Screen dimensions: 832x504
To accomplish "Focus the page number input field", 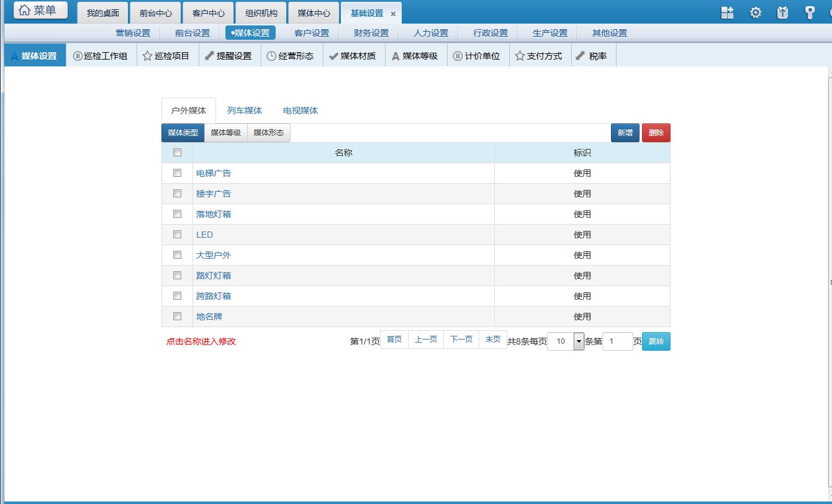I will (617, 341).
